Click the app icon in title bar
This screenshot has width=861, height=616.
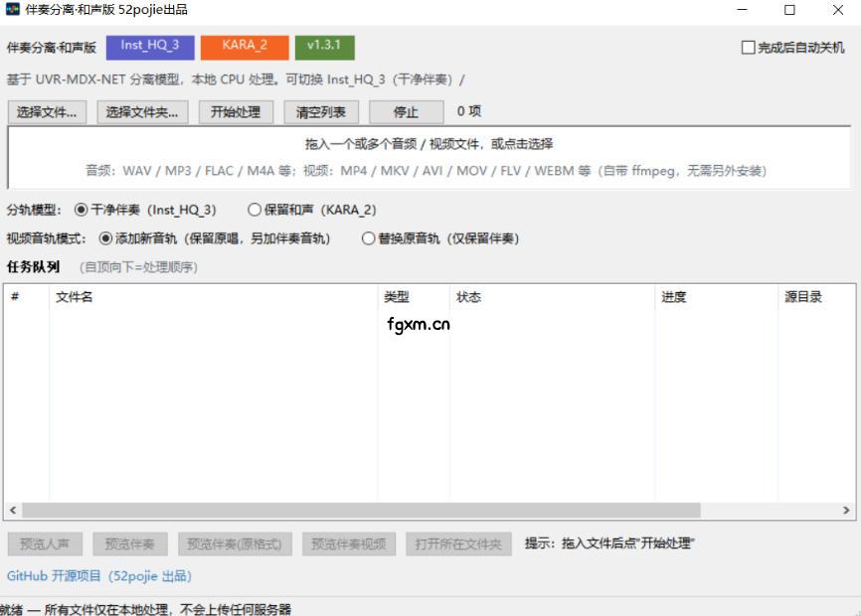tap(12, 9)
